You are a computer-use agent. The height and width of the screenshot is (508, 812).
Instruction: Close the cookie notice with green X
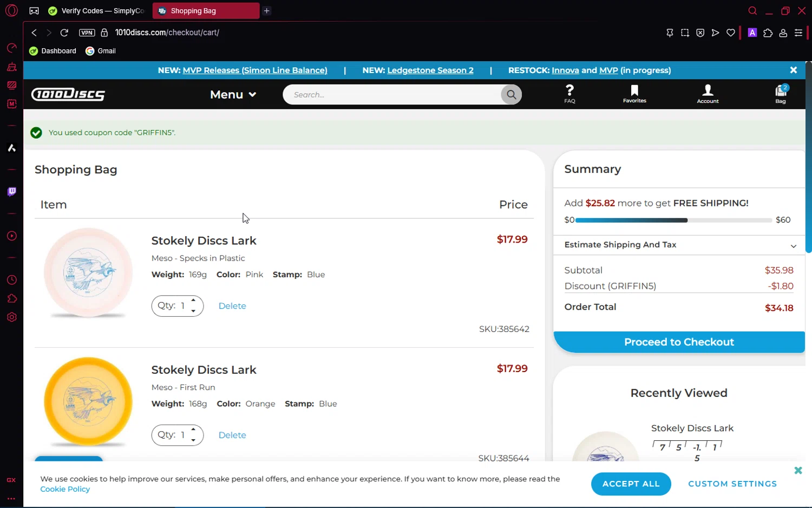[798, 471]
